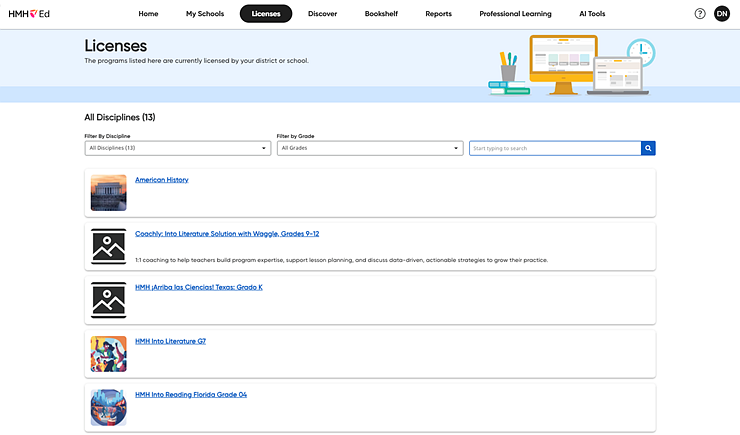Open the Bookshelf tab
Viewport: 740px width, 435px height.
[x=381, y=14]
